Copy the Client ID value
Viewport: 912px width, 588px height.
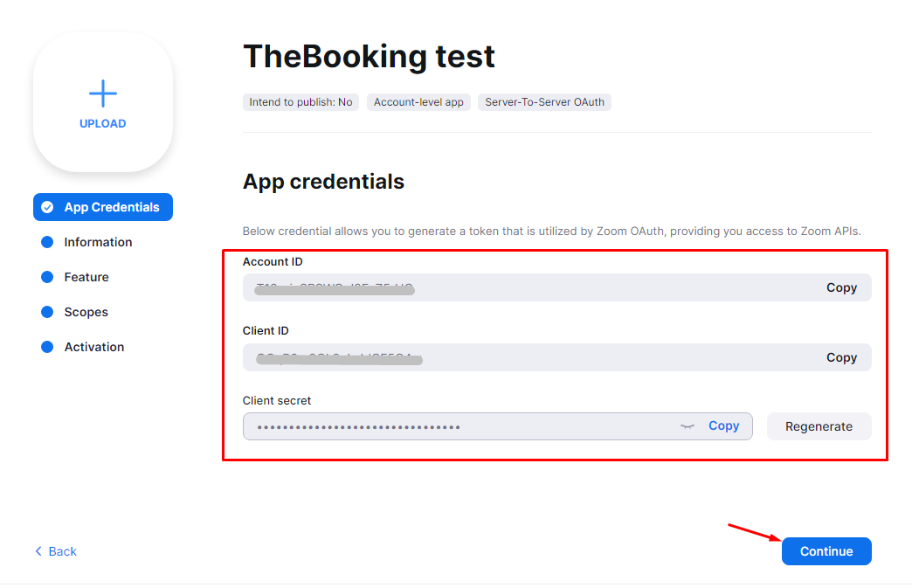click(x=841, y=357)
